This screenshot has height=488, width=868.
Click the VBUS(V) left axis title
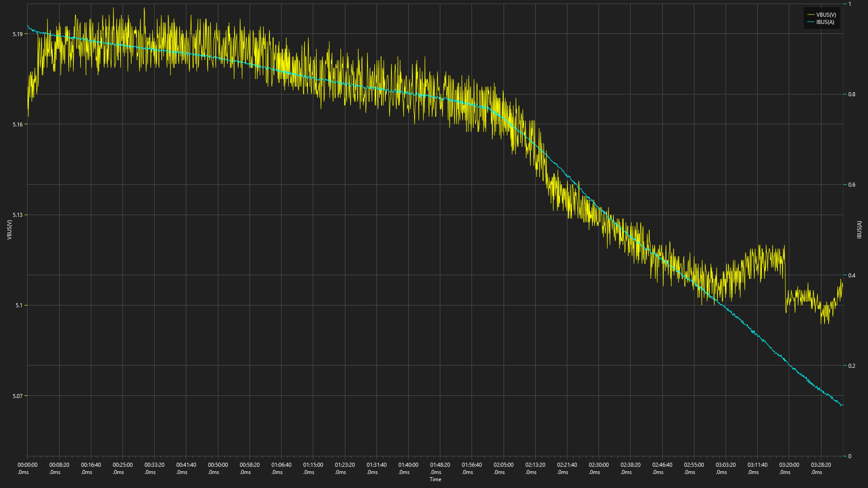tap(9, 230)
